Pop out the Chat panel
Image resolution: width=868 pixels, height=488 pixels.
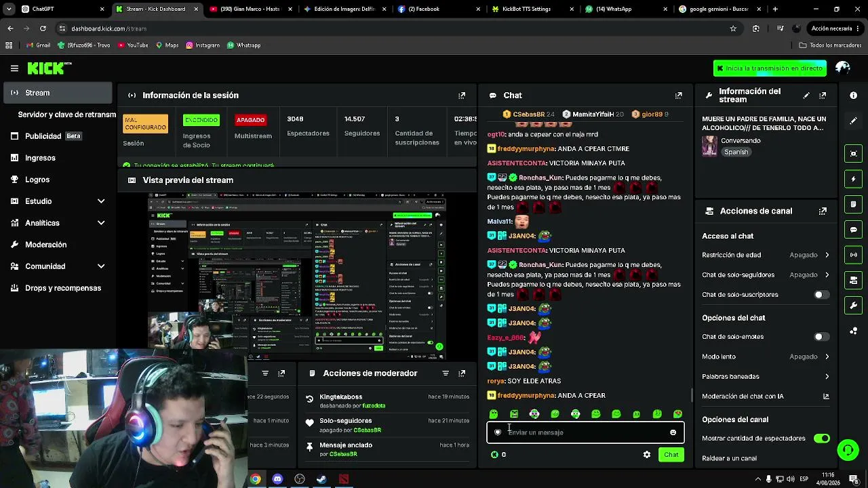pyautogui.click(x=678, y=96)
